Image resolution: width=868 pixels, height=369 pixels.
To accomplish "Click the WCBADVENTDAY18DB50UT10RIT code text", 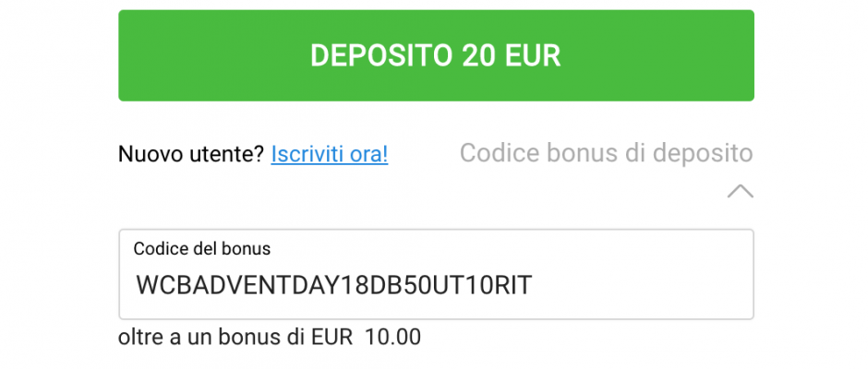I will 333,285.
